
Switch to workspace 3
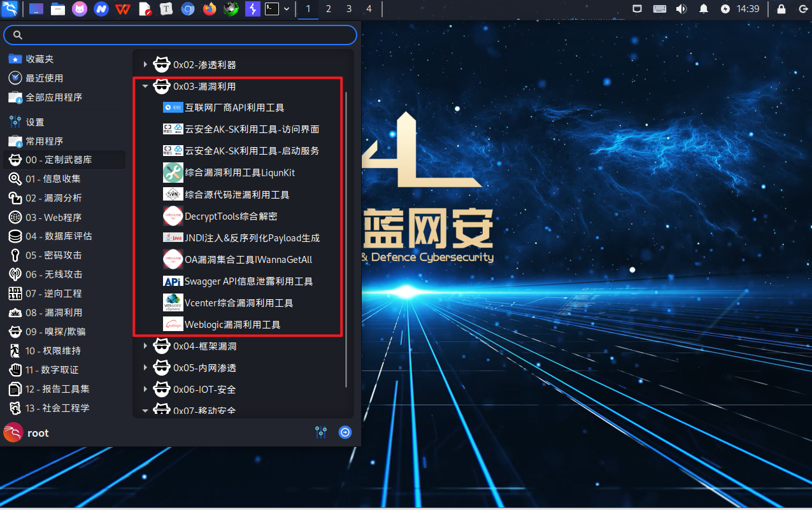(x=349, y=9)
